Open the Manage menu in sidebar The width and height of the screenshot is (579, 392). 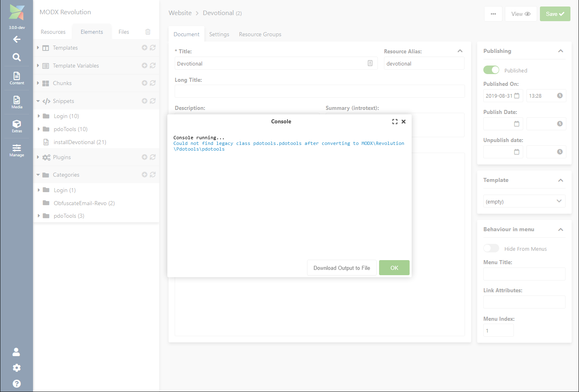[x=17, y=150]
